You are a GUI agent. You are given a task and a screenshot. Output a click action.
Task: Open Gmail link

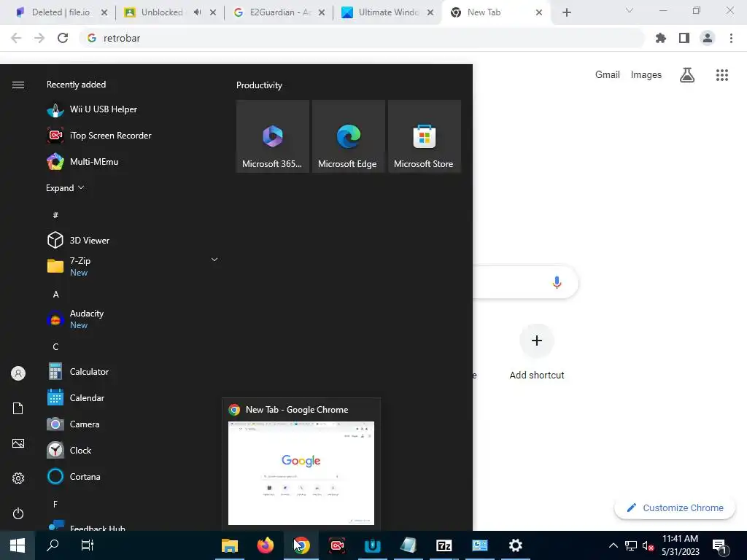point(608,75)
